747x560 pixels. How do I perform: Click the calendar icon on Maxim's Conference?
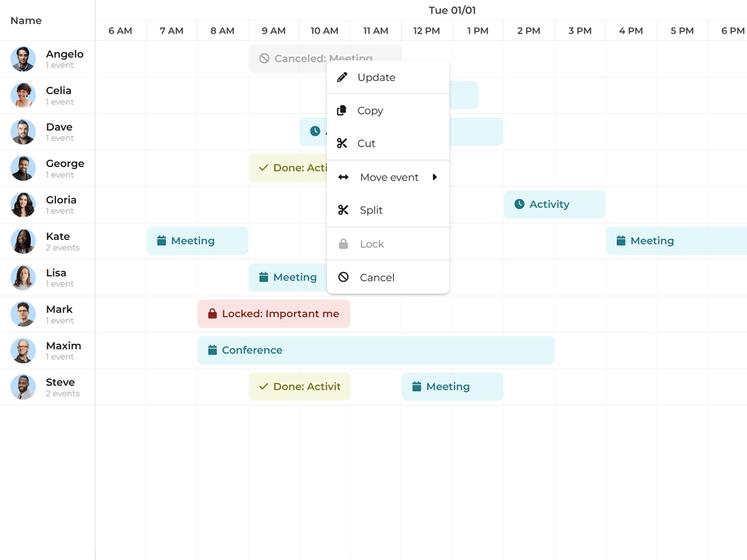(x=212, y=350)
